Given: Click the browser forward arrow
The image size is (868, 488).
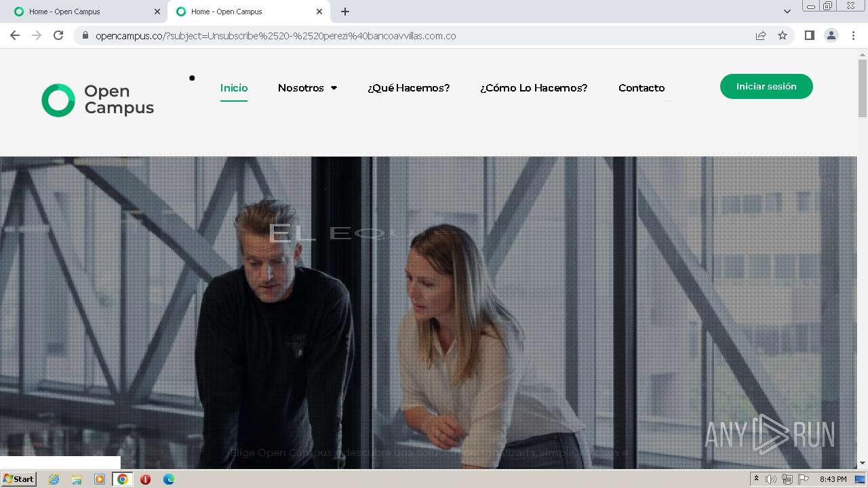Looking at the screenshot, I should (x=37, y=35).
